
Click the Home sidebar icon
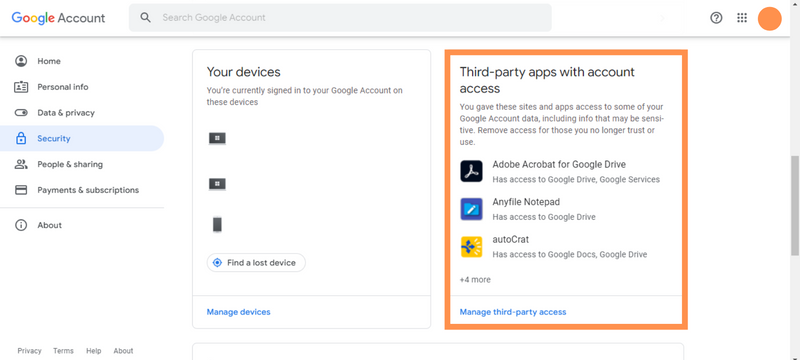pos(21,61)
